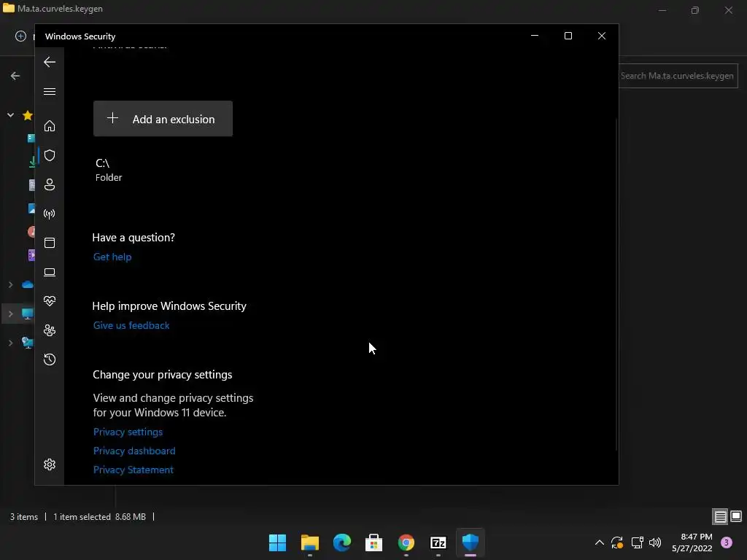This screenshot has height=560, width=747.
Task: Open 7-Zip from taskbar
Action: tap(438, 542)
